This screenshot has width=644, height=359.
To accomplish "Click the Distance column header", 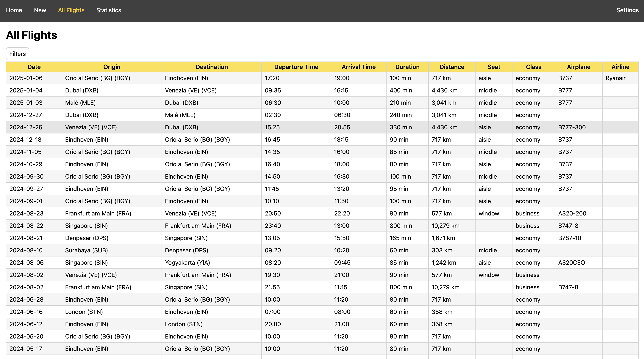I will [452, 67].
